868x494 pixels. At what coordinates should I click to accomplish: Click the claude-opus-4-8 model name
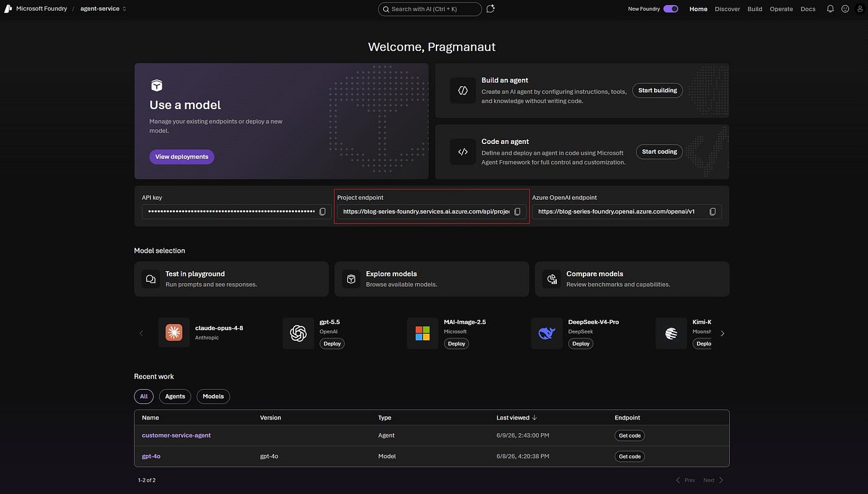point(219,328)
